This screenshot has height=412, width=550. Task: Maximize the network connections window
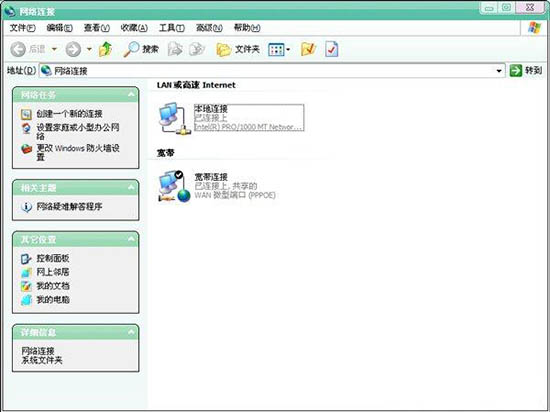pyautogui.click(x=506, y=8)
